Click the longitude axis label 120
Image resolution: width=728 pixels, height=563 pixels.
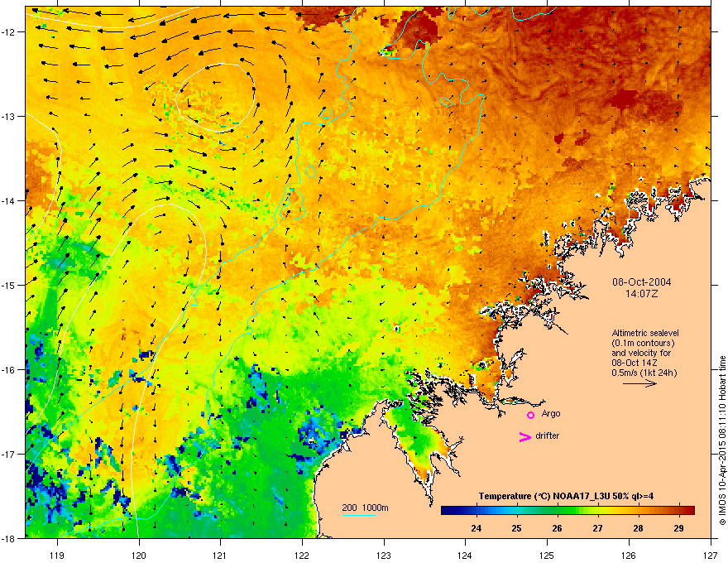point(139,556)
